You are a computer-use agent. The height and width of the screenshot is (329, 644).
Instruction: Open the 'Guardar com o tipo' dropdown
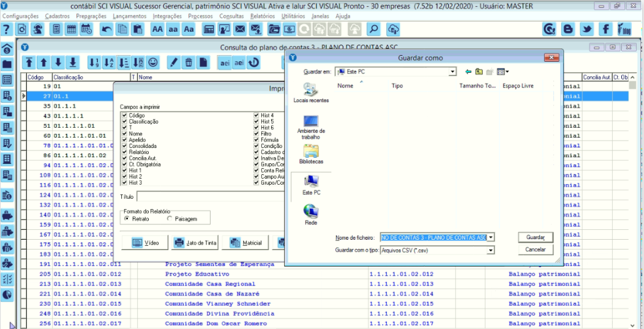490,250
